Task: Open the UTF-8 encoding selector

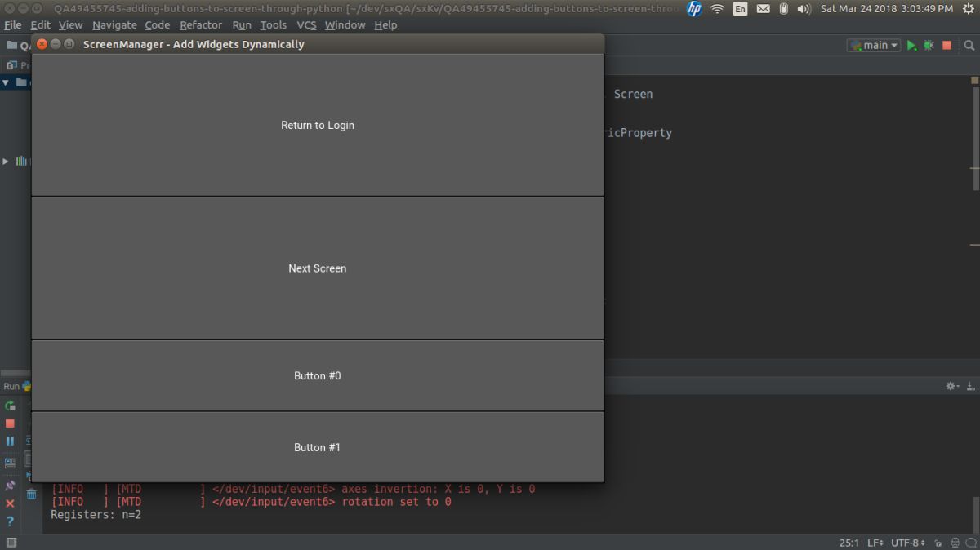Action: coord(909,543)
